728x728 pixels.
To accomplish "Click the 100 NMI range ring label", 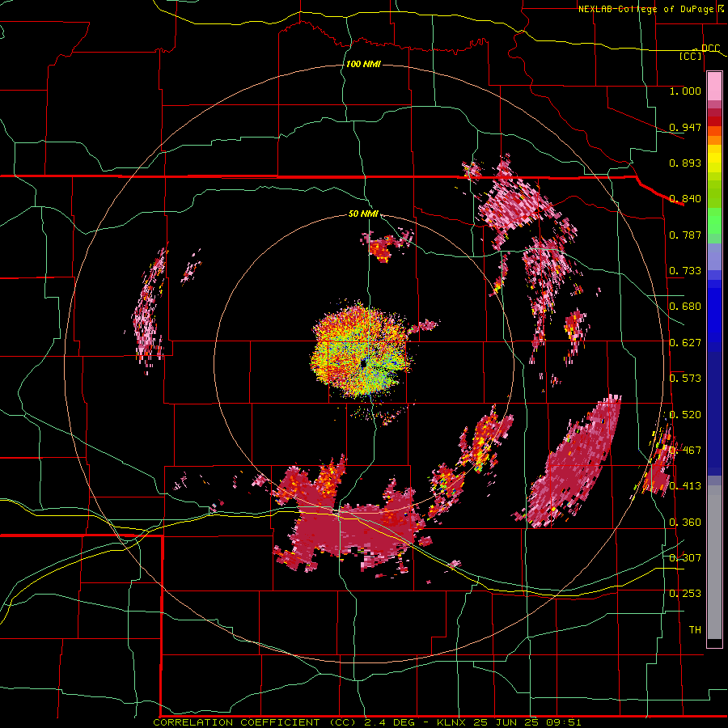I will click(363, 64).
